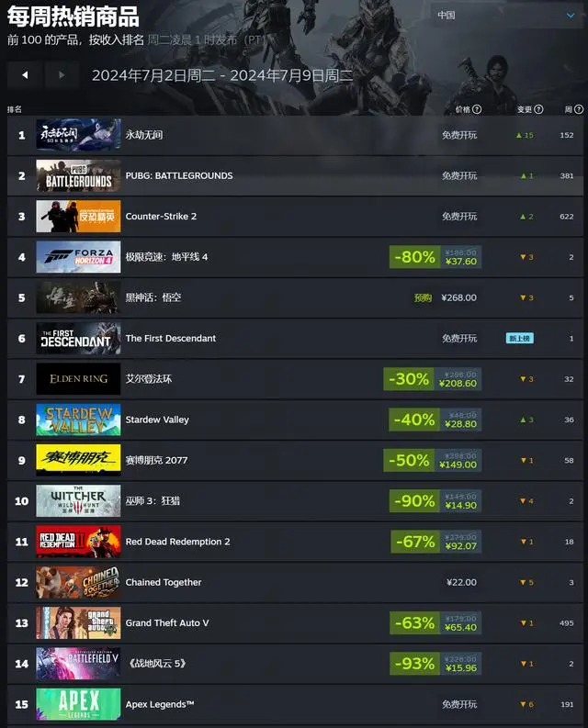Click the help icon next to 周
This screenshot has height=728, width=588.
579,109
